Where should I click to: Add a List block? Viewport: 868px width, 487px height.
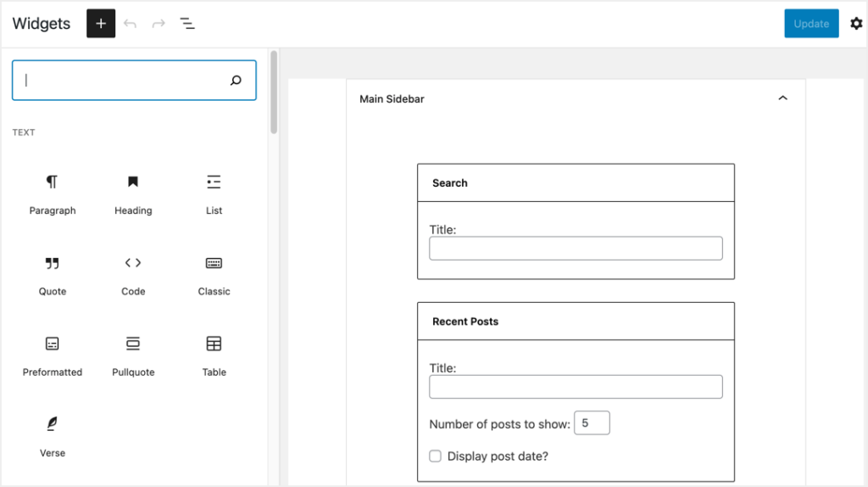pyautogui.click(x=214, y=193)
